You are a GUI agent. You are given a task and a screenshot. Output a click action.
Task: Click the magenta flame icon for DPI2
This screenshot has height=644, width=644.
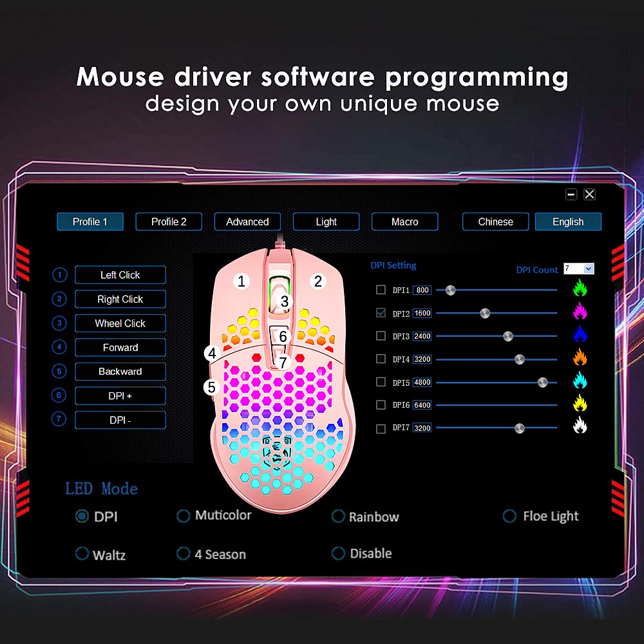pos(580,312)
